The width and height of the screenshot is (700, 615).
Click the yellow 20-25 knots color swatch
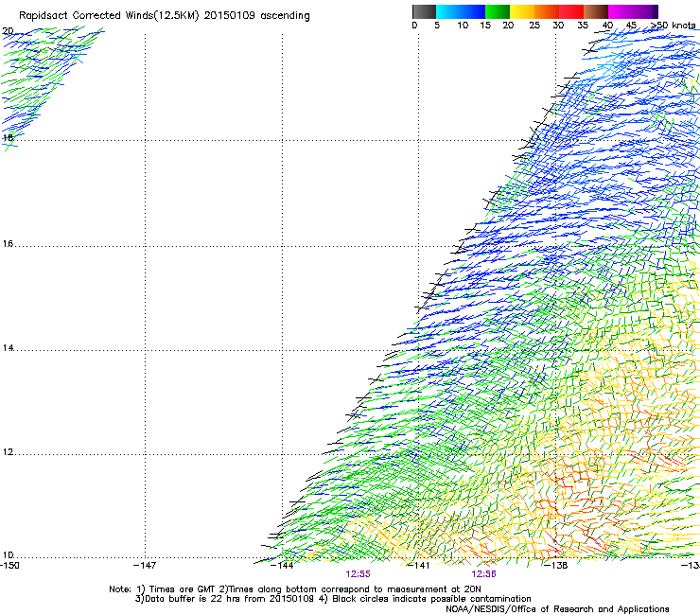pyautogui.click(x=522, y=11)
